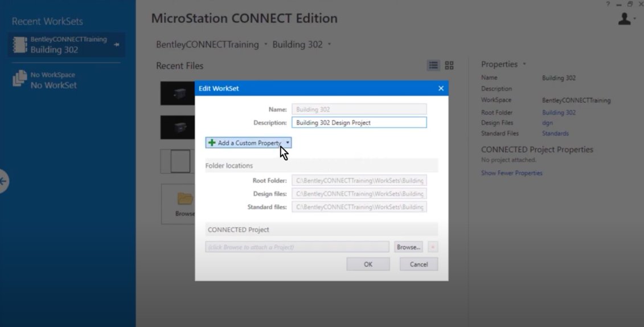This screenshot has height=327, width=644.
Task: Pin the Building 302 recent WorkSet
Action: pos(117,44)
